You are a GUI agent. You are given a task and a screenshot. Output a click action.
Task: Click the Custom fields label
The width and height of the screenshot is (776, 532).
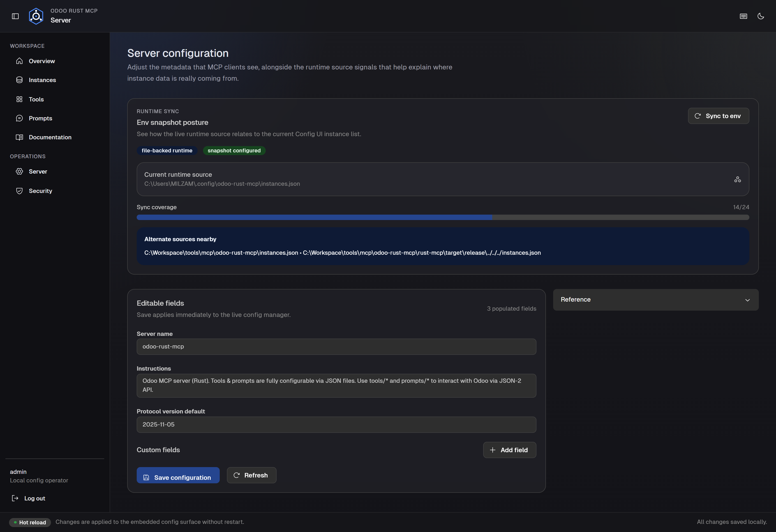[158, 450]
